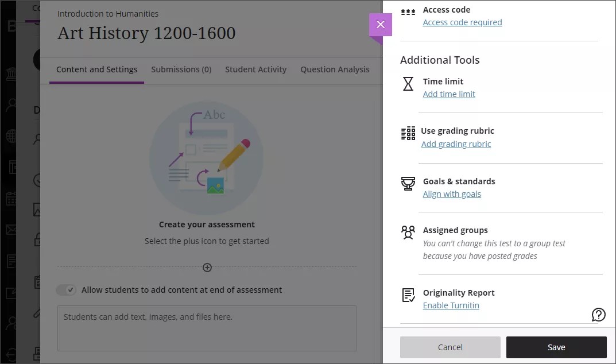Toggle allow students to add content setting
Image resolution: width=616 pixels, height=364 pixels.
coord(66,290)
